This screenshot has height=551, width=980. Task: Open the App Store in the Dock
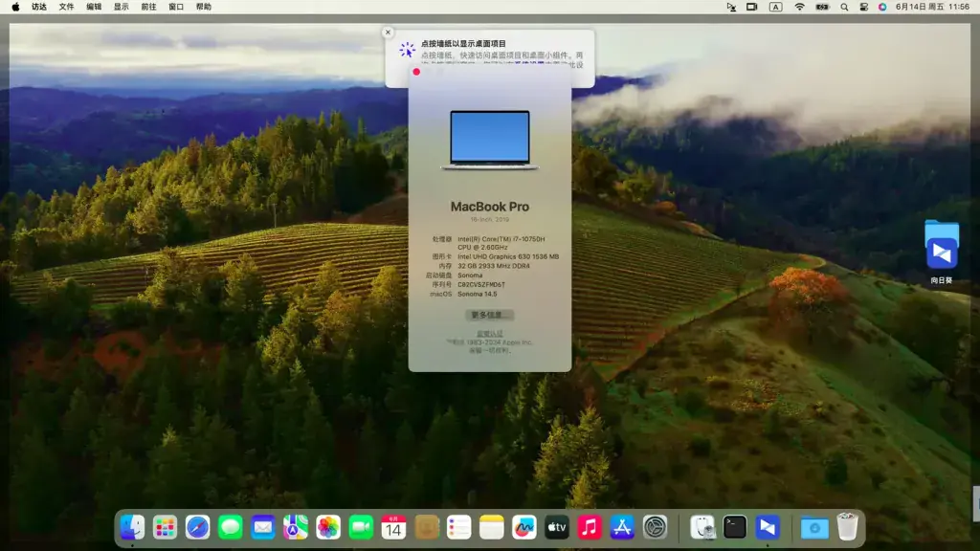[x=622, y=527]
